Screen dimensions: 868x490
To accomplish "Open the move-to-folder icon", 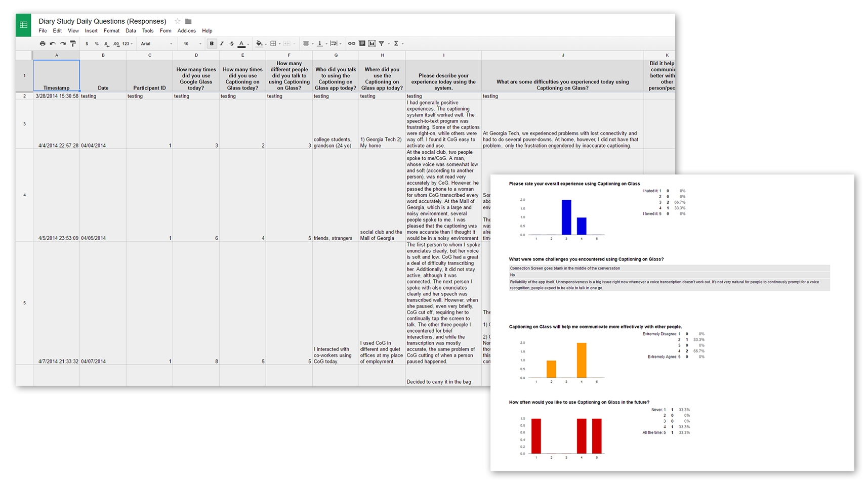I will click(x=188, y=21).
